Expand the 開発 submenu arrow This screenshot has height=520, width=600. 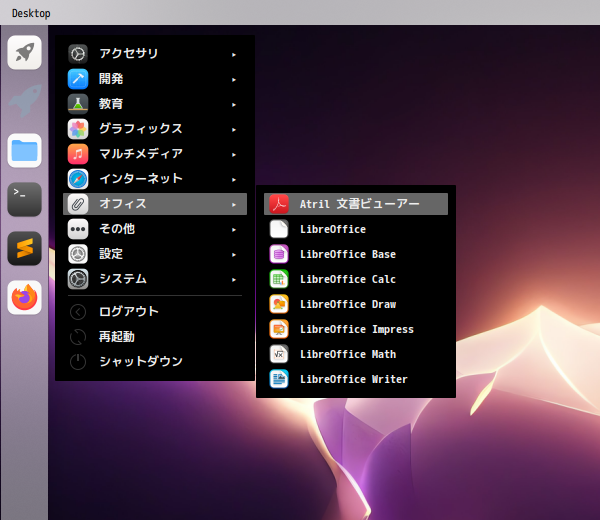(x=234, y=80)
